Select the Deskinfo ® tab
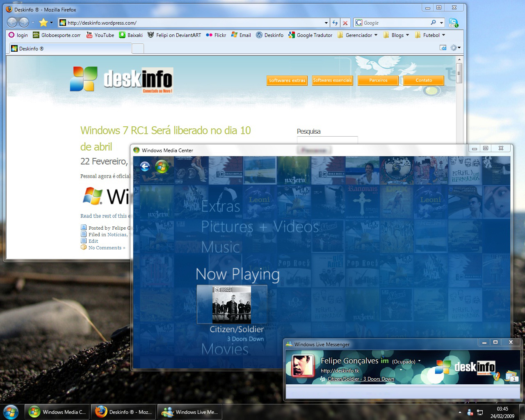 tap(71, 48)
